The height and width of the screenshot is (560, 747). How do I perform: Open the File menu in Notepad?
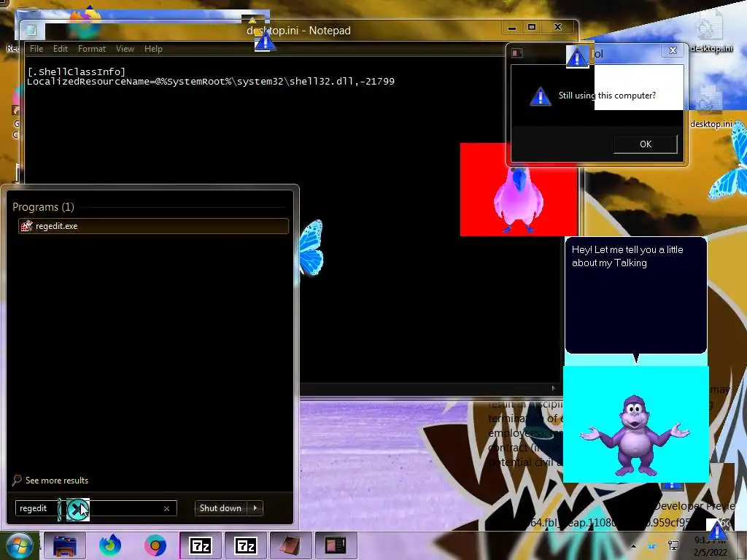36,49
